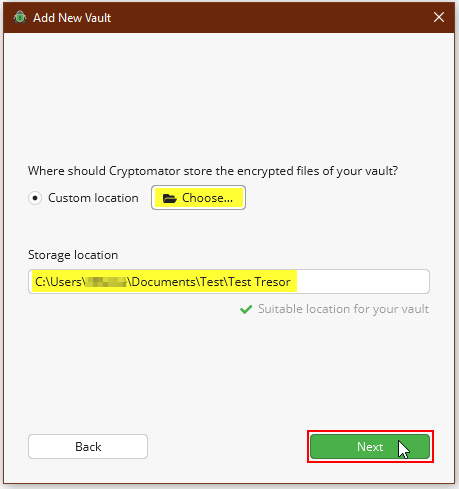Click the 'Suitable location for your vault' text
The width and height of the screenshot is (459, 489).
click(x=343, y=309)
